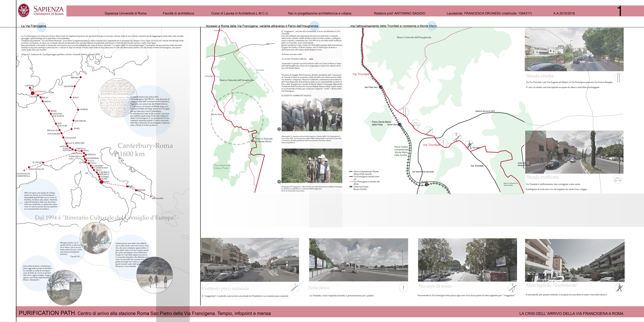This screenshot has width=644, height=322.
Task: Click the Canterbury red dot on the route map
Action: [x=32, y=93]
